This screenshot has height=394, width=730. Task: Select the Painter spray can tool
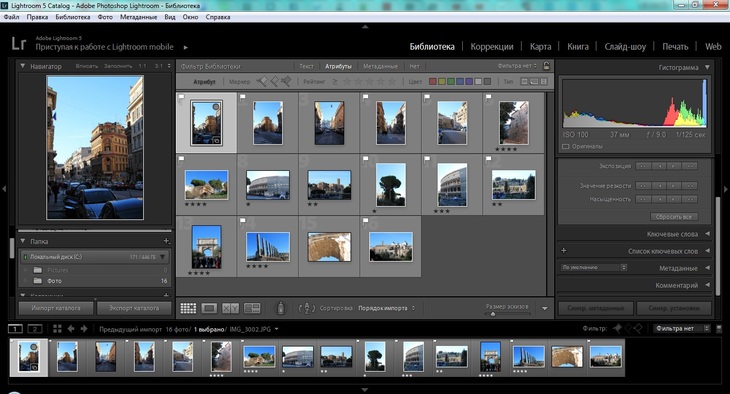coord(281,308)
